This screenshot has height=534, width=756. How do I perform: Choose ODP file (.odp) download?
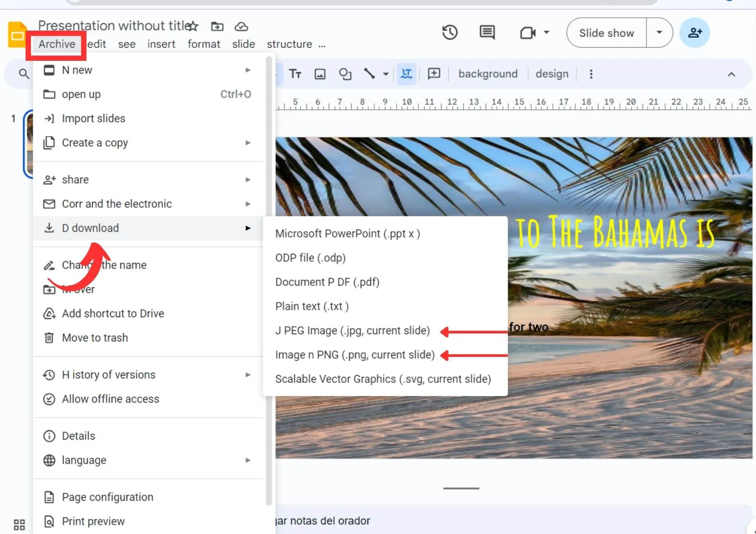385,258
